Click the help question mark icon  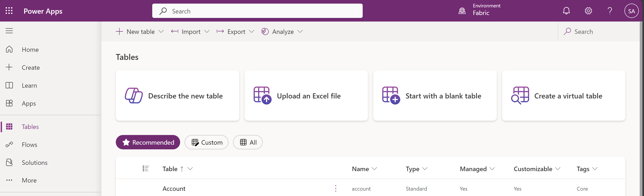610,11
